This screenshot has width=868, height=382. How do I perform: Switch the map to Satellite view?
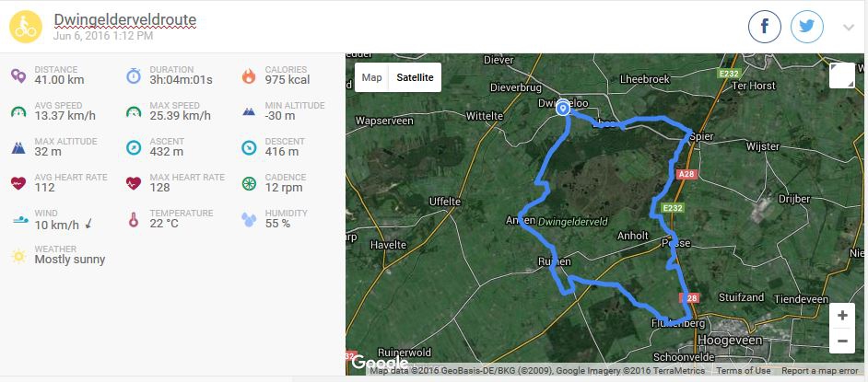(415, 77)
